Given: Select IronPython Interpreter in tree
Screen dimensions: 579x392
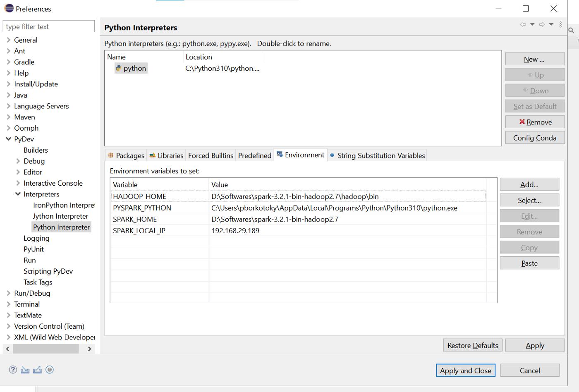Looking at the screenshot, I should pos(64,205).
